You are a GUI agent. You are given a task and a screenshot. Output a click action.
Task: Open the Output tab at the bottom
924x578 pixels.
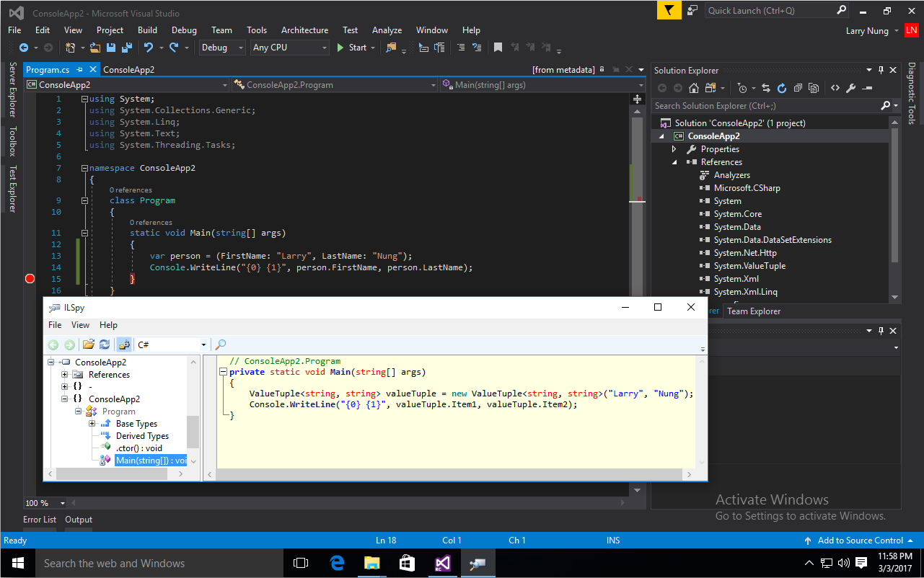79,520
